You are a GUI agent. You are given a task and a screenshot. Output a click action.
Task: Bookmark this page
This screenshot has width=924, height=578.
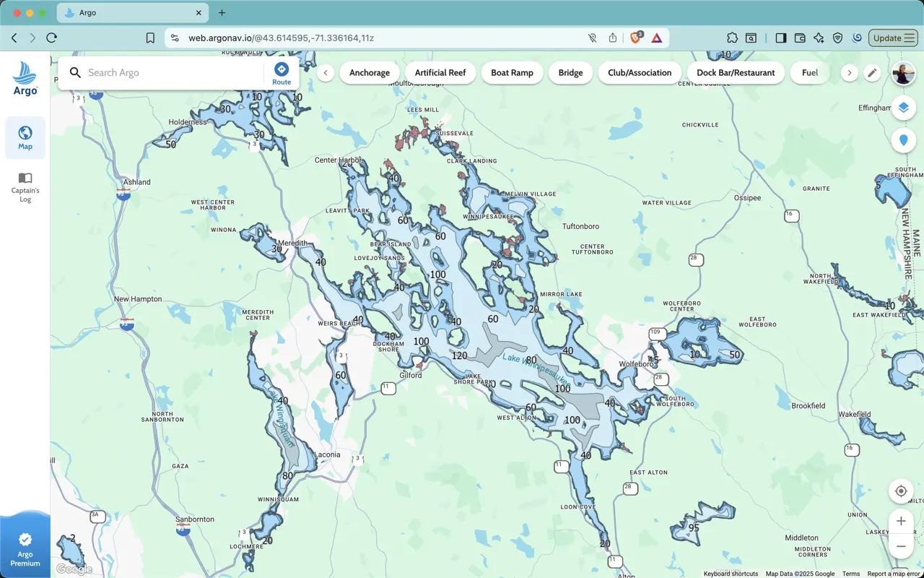150,38
